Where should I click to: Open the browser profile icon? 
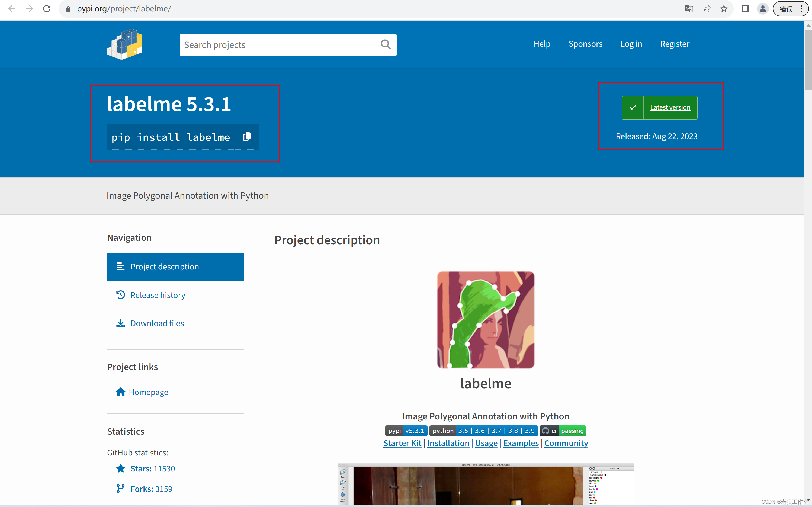[762, 9]
